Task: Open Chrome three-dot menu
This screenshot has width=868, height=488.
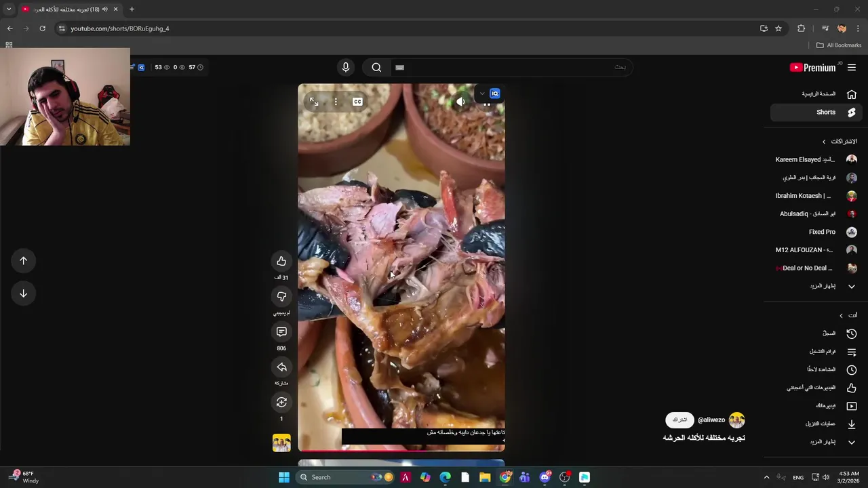Action: 858,28
